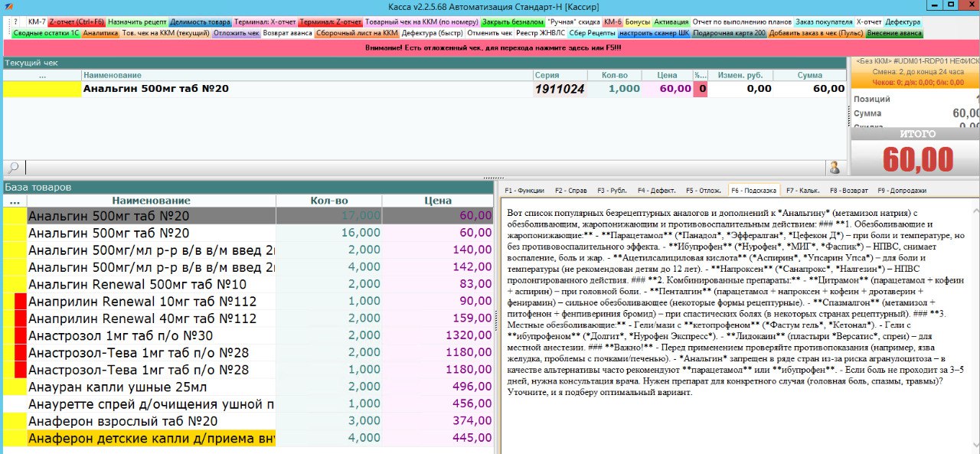Switch to F3 - Рубл. tab
The height and width of the screenshot is (454, 980).
tap(612, 190)
